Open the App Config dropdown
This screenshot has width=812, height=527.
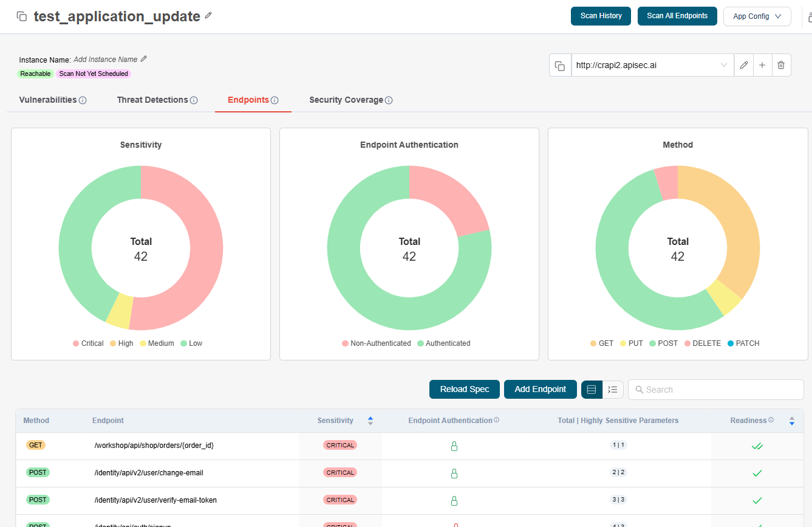click(x=757, y=16)
